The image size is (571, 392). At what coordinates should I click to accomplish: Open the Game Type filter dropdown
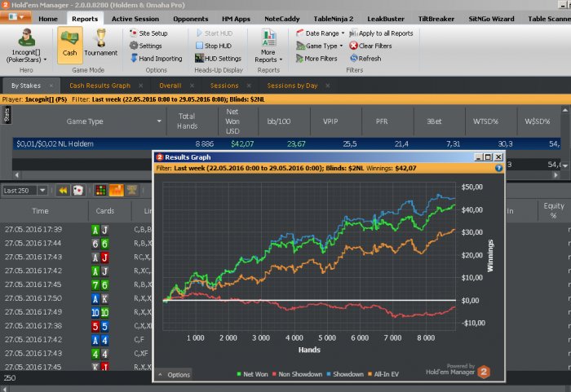tap(320, 46)
